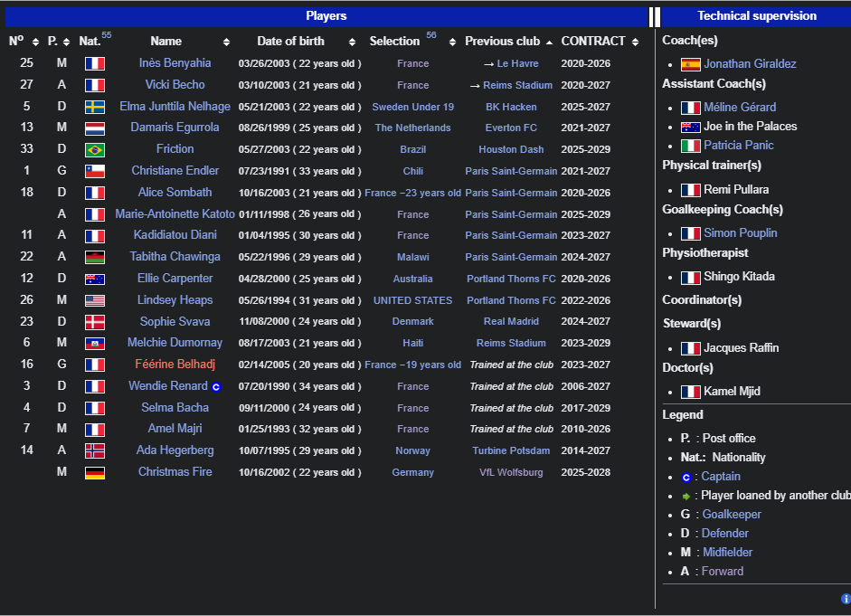This screenshot has height=616, width=851.
Task: Open Marie-Antoinette Katoto's page
Action: coord(175,214)
